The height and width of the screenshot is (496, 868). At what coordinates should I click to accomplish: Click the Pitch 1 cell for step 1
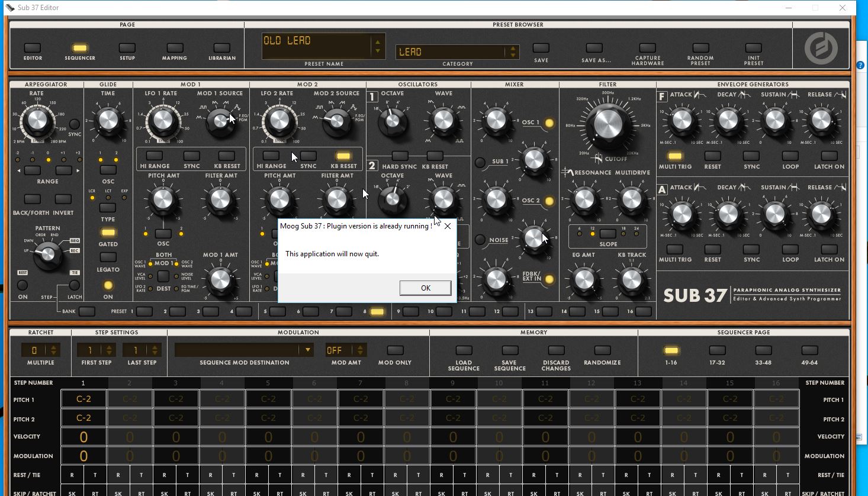[x=83, y=399]
